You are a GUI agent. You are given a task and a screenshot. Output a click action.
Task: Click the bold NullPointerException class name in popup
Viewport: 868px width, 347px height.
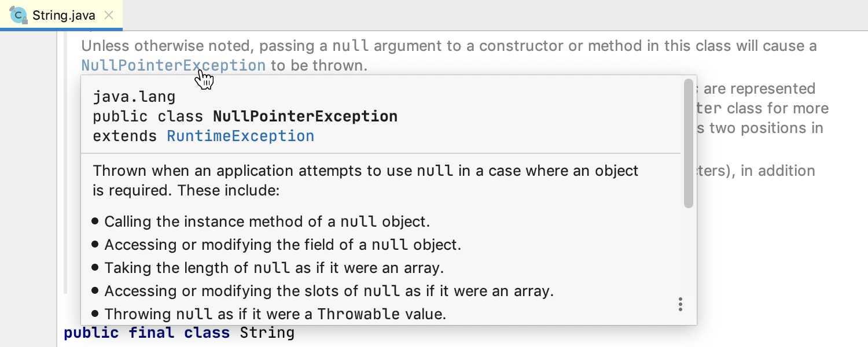pos(306,116)
